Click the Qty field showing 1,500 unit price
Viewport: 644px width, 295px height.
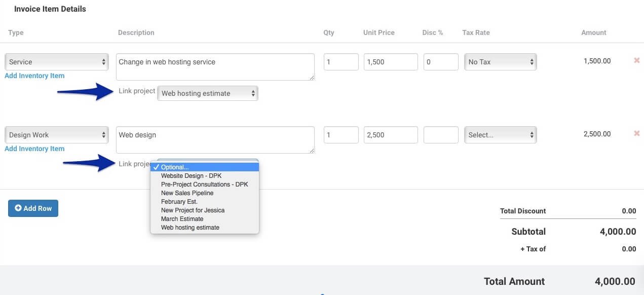tap(341, 61)
